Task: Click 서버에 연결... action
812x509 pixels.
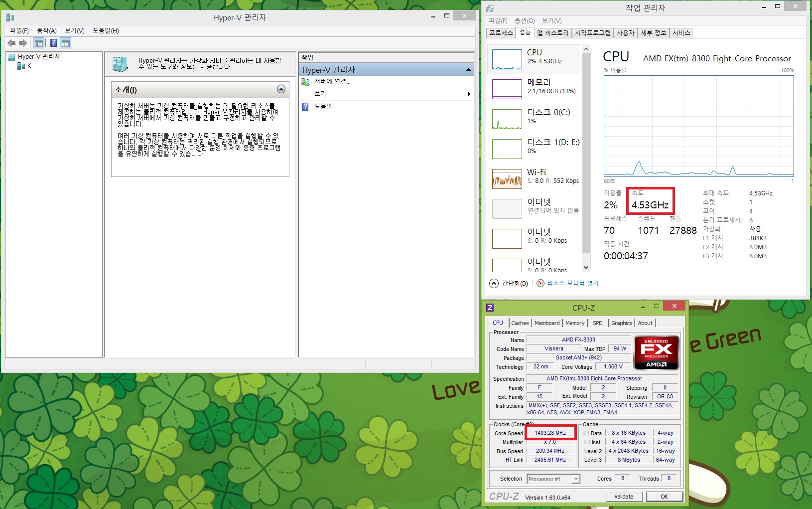Action: (x=332, y=82)
